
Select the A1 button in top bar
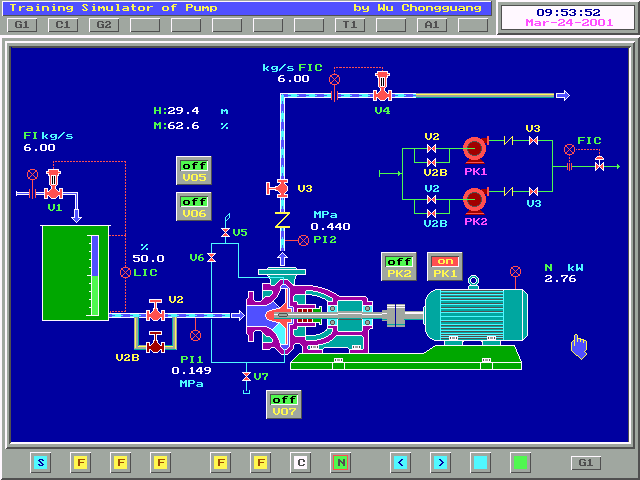pos(431,24)
